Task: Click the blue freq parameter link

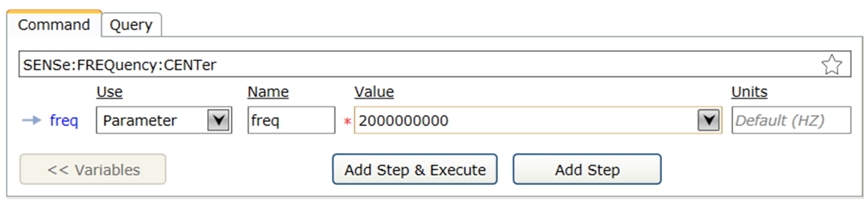Action: (64, 120)
